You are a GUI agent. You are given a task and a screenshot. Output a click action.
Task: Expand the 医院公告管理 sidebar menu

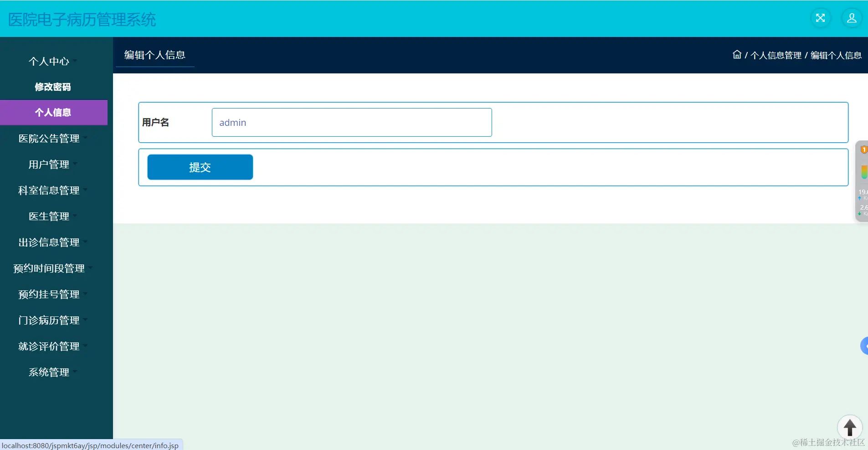[53, 138]
